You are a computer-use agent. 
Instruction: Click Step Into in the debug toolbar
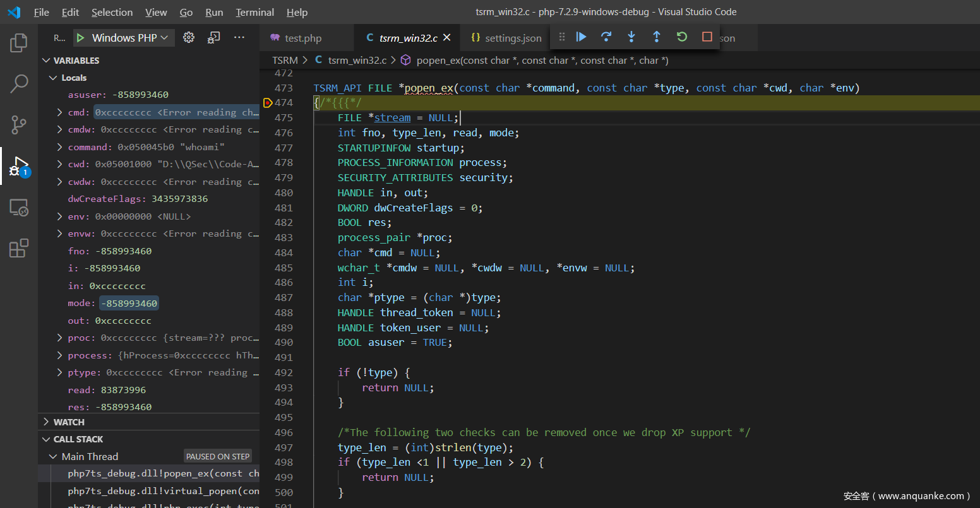point(631,37)
